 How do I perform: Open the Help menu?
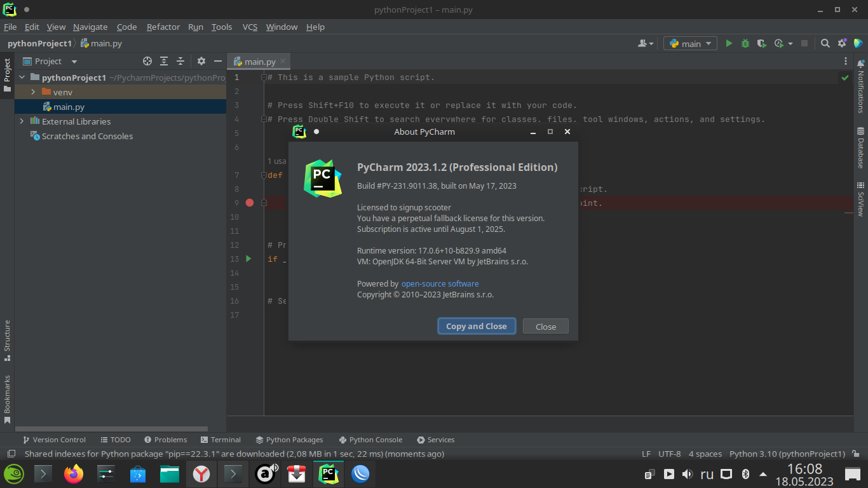click(315, 27)
